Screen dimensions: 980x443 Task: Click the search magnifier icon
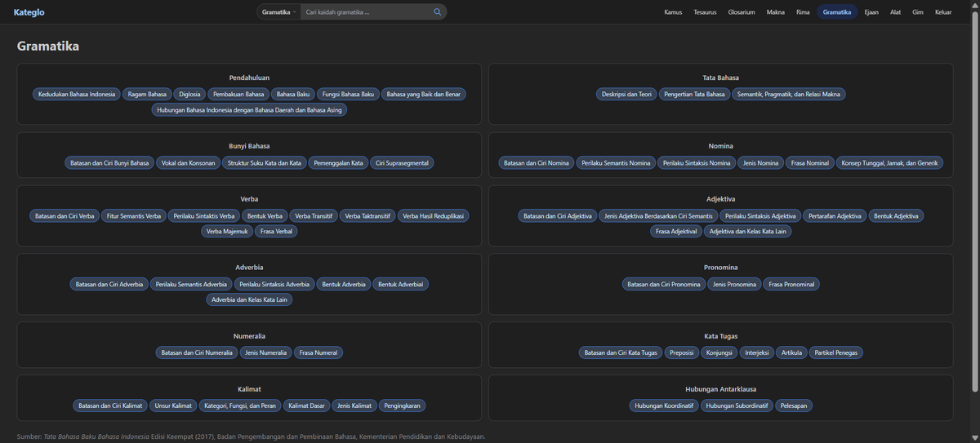(437, 12)
